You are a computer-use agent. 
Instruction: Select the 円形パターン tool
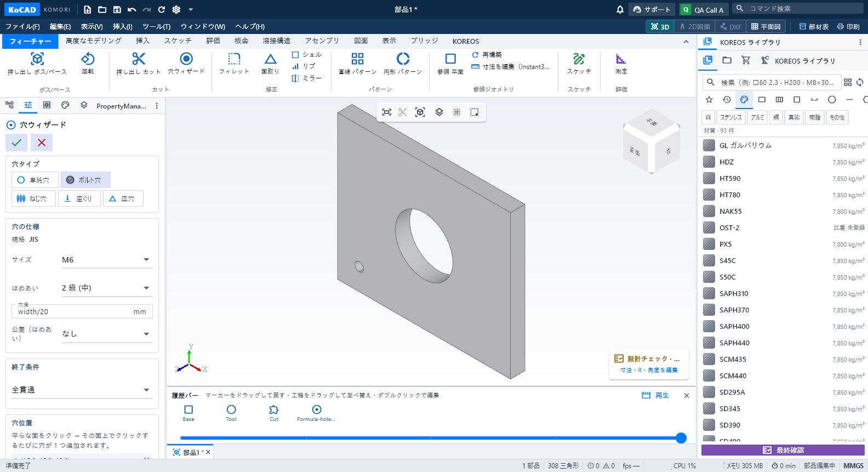click(x=403, y=64)
